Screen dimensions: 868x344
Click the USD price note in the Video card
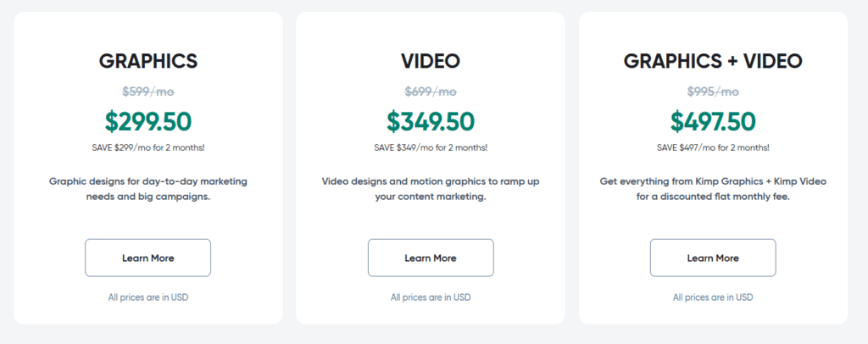[x=430, y=297]
